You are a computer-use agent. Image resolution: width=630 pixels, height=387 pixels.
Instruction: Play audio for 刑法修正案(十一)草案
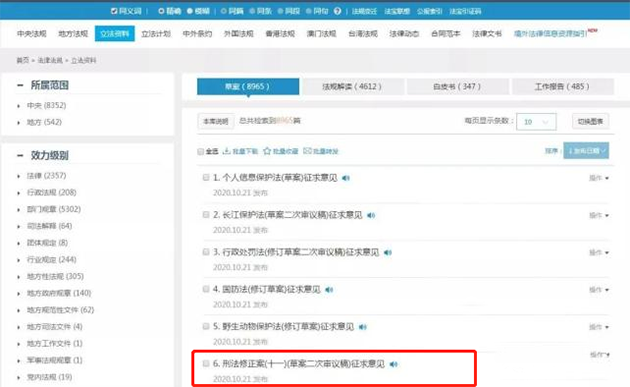[393, 364]
